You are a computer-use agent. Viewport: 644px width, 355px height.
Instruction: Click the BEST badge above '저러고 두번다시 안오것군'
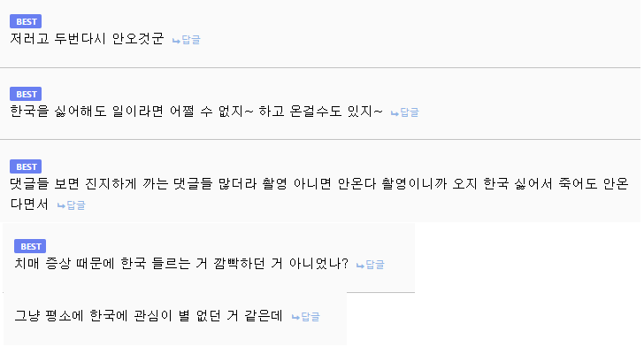tap(26, 22)
